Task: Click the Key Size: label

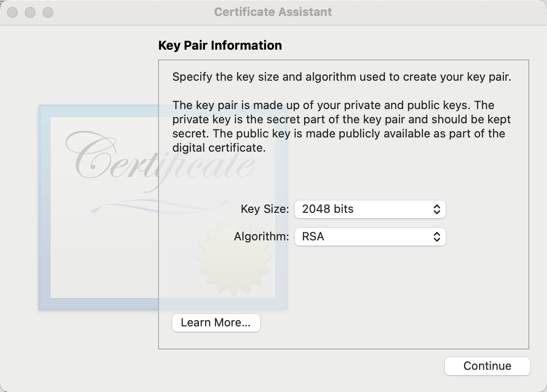Action: [265, 209]
